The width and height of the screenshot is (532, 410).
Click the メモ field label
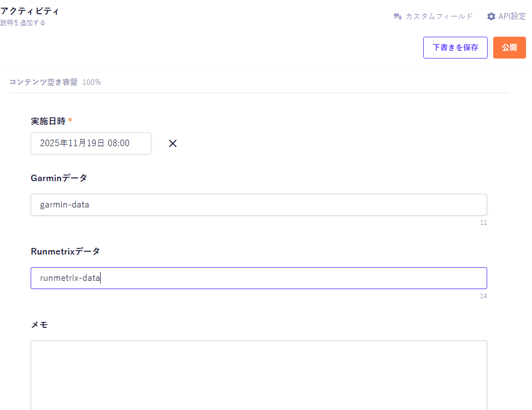tap(39, 325)
